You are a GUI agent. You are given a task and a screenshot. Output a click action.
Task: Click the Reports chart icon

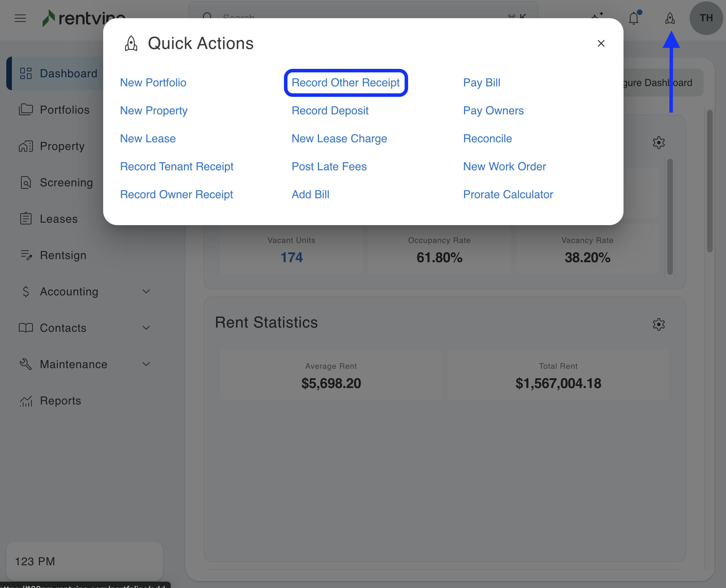tap(26, 401)
